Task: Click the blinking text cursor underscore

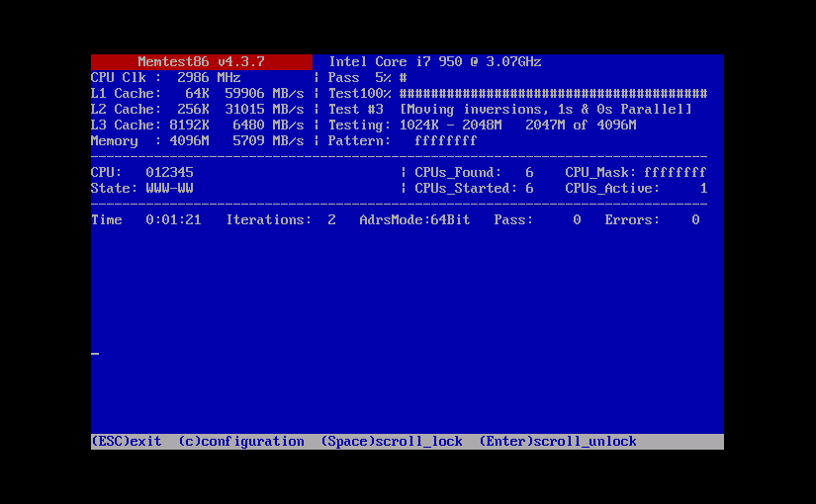Action: point(95,354)
